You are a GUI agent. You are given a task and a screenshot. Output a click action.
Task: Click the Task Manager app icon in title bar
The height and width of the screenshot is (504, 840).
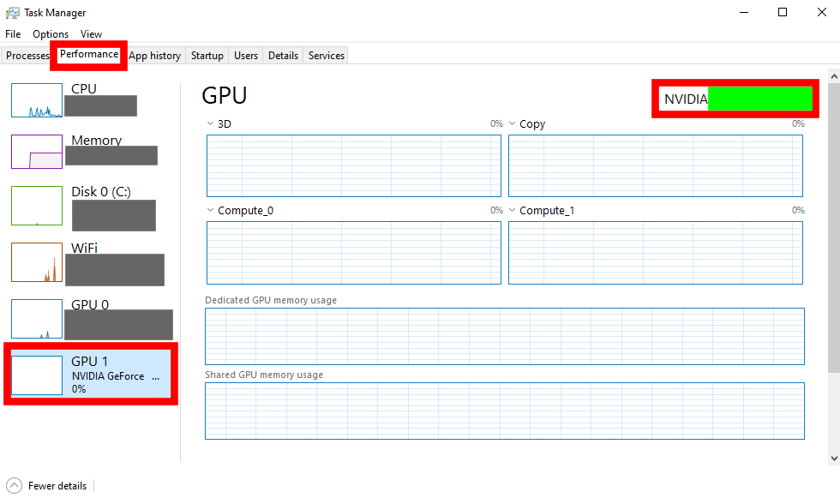pyautogui.click(x=12, y=12)
